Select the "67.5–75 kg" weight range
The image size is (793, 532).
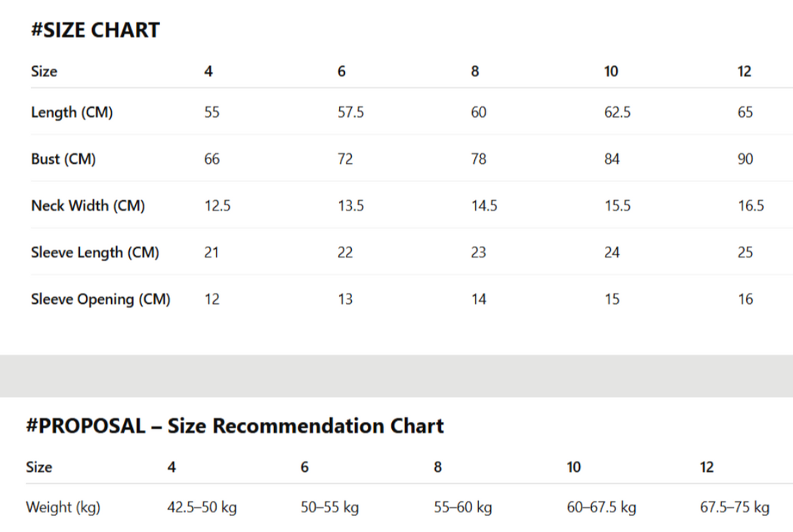(x=734, y=508)
